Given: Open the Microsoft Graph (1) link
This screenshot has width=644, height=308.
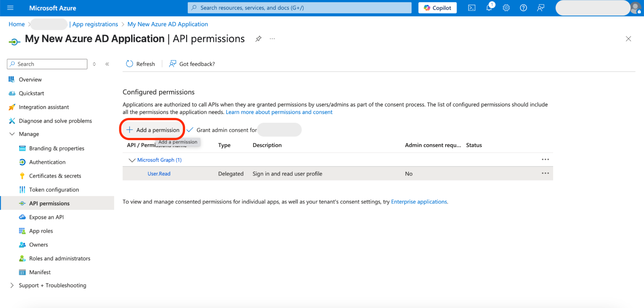Looking at the screenshot, I should (159, 160).
